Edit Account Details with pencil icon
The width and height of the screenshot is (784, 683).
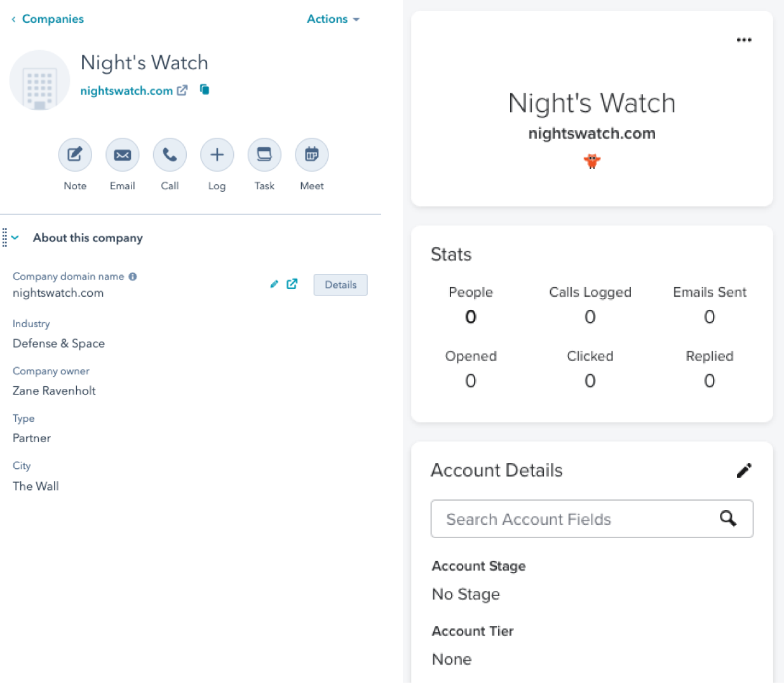click(744, 470)
